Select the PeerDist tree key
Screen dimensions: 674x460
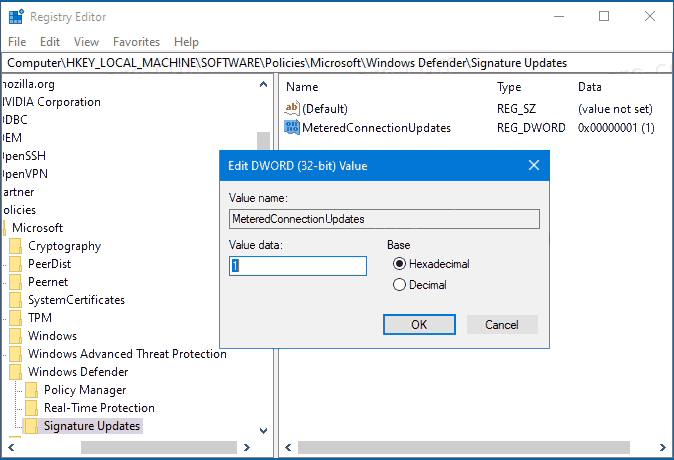[x=49, y=264]
